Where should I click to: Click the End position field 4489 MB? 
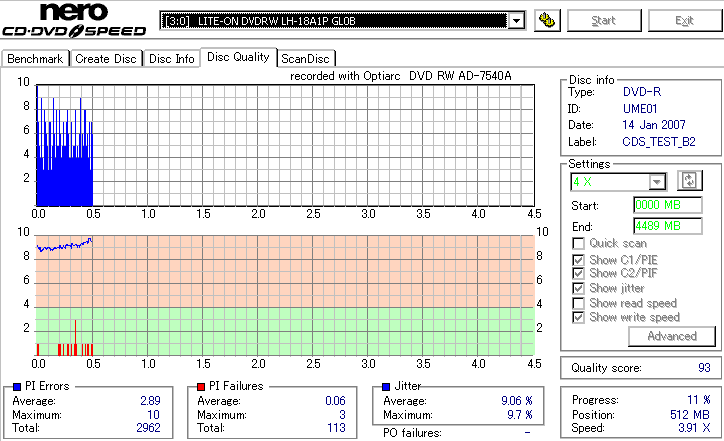click(668, 226)
